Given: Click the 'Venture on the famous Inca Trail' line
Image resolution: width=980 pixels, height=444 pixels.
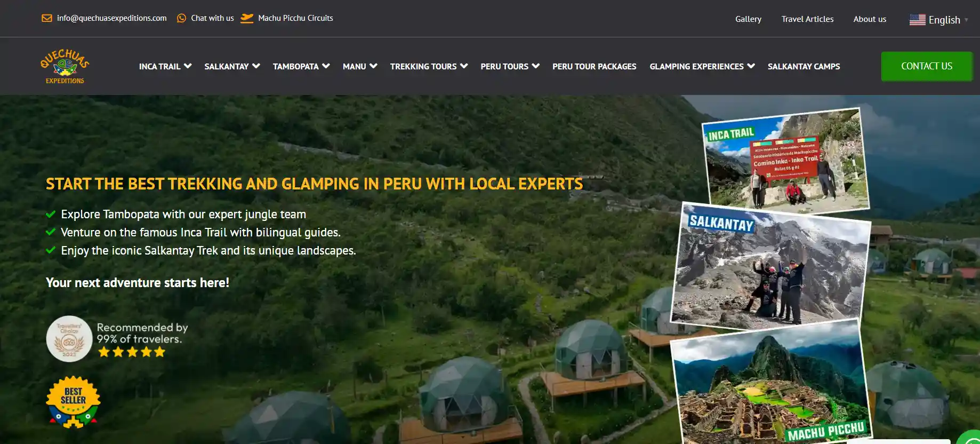Looking at the screenshot, I should point(200,233).
